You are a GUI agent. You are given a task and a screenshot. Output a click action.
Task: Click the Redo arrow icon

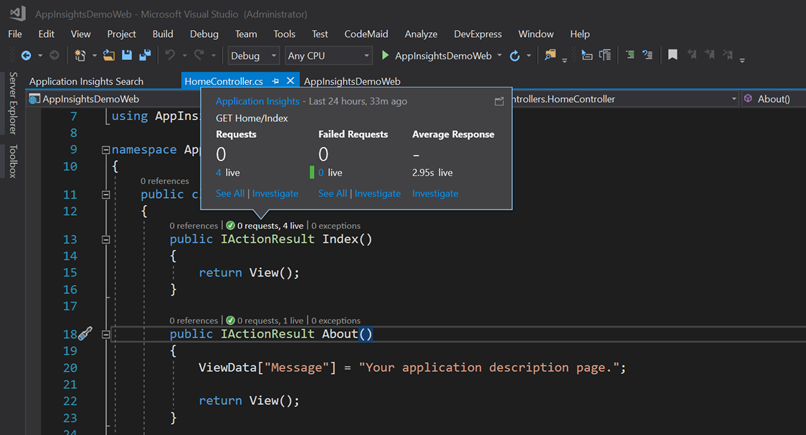coord(199,55)
